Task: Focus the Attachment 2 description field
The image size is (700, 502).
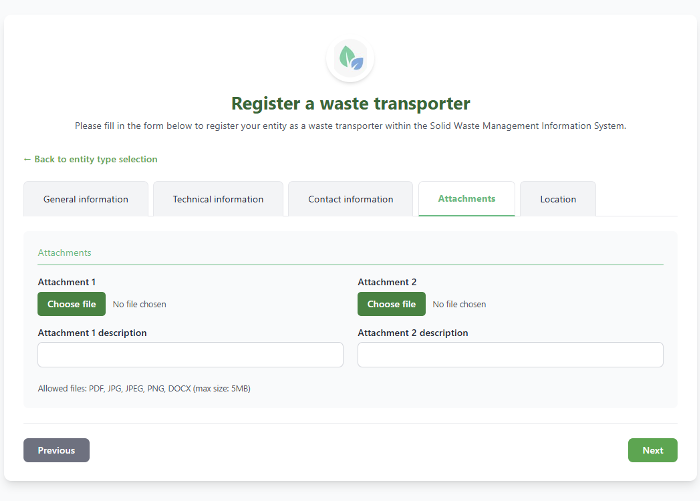Action: (510, 355)
